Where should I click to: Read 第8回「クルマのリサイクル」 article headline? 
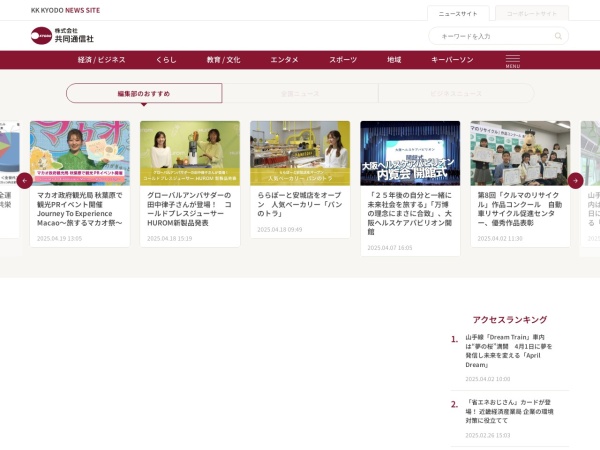point(520,209)
